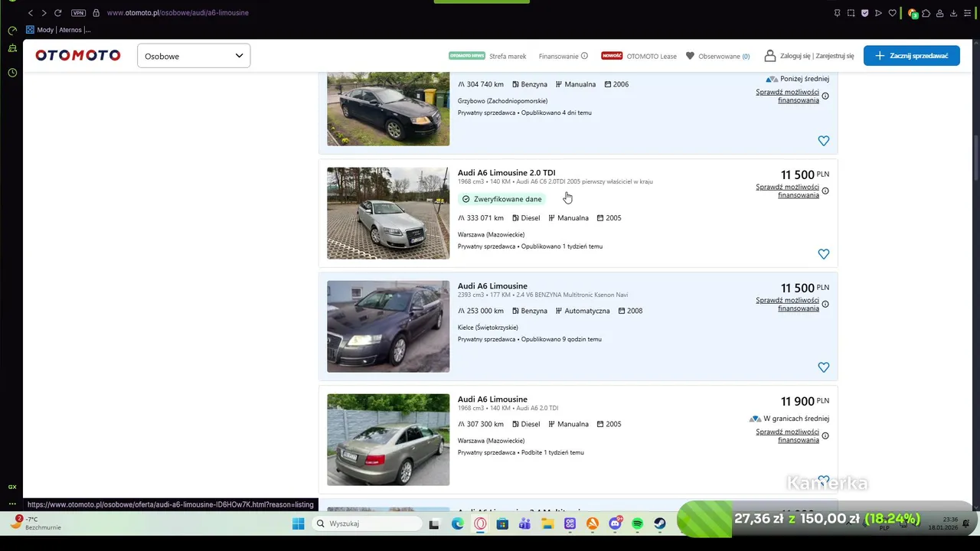The height and width of the screenshot is (551, 980).
Task: Click financing info icon on Grzybowo listing
Action: [825, 96]
